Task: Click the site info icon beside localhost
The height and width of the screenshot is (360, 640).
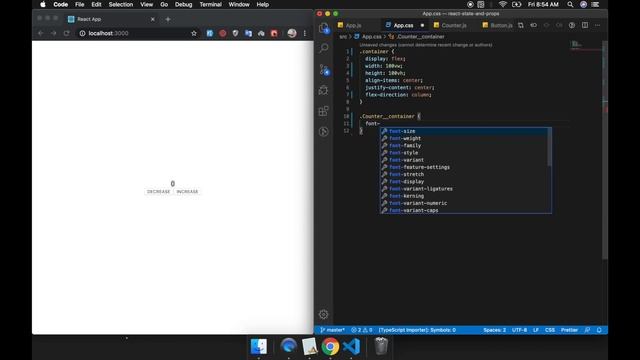Action: pyautogui.click(x=82, y=33)
